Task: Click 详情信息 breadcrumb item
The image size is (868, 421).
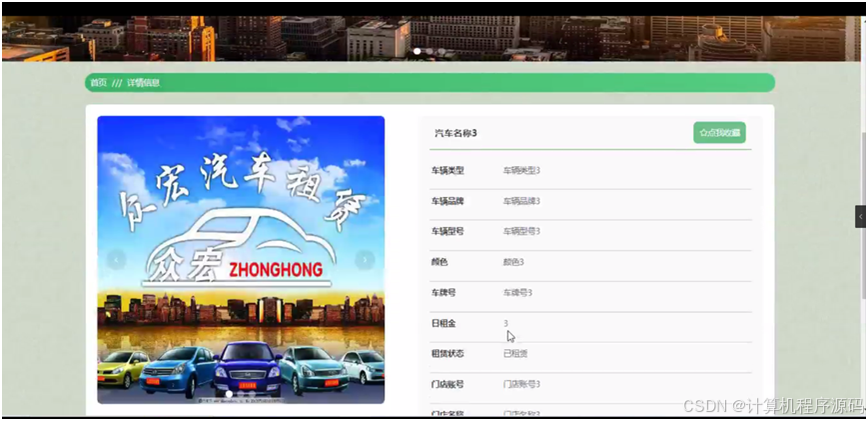Action: pyautogui.click(x=144, y=83)
